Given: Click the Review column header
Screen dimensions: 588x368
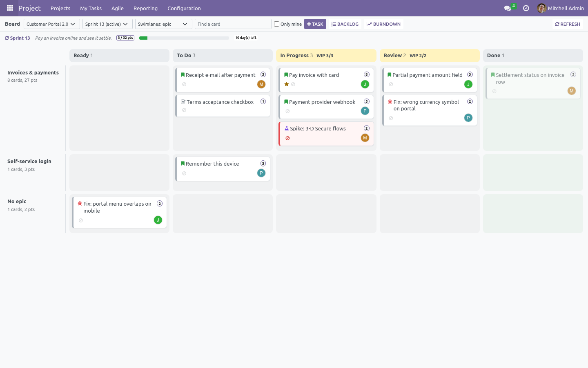Looking at the screenshot, I should point(430,56).
